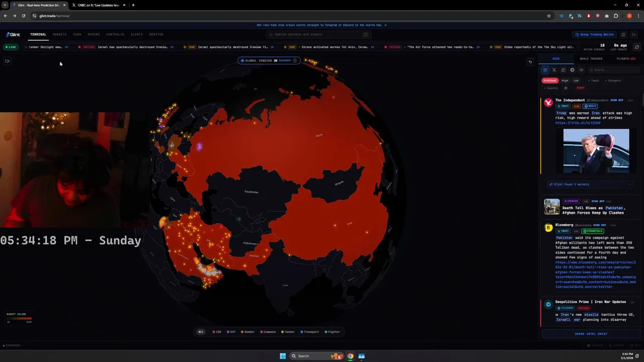Bookmark this page with the star icon
The height and width of the screenshot is (362, 644).
[x=548, y=16]
